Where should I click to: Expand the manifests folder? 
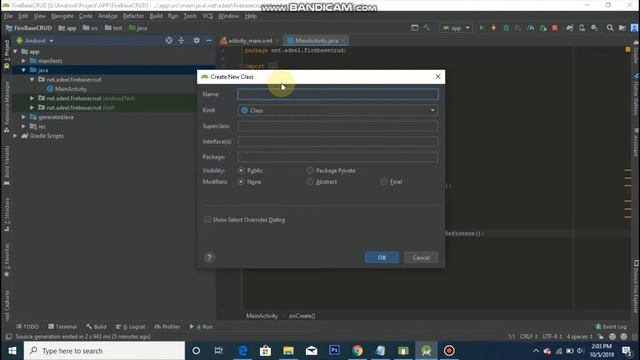(x=24, y=61)
